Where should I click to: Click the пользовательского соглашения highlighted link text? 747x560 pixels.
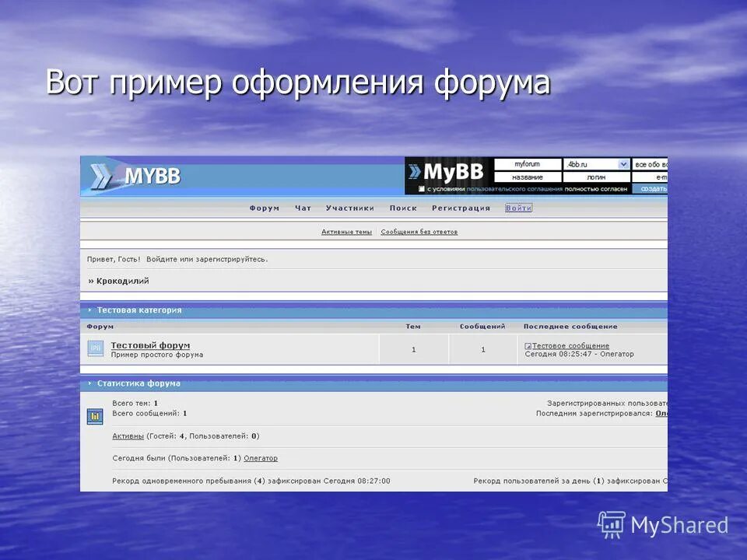click(512, 189)
